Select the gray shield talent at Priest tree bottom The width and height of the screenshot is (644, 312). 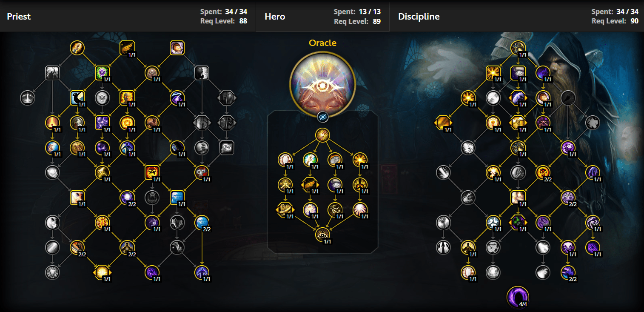53,272
